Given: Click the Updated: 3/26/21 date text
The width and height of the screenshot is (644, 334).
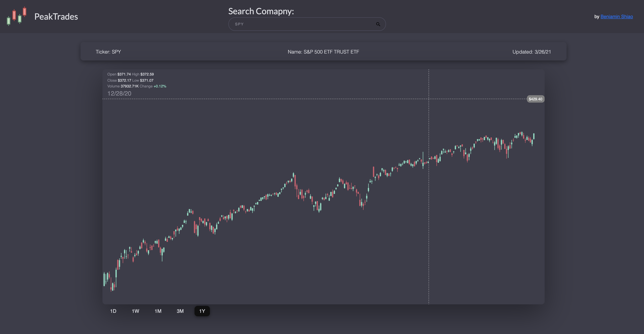Looking at the screenshot, I should 532,52.
